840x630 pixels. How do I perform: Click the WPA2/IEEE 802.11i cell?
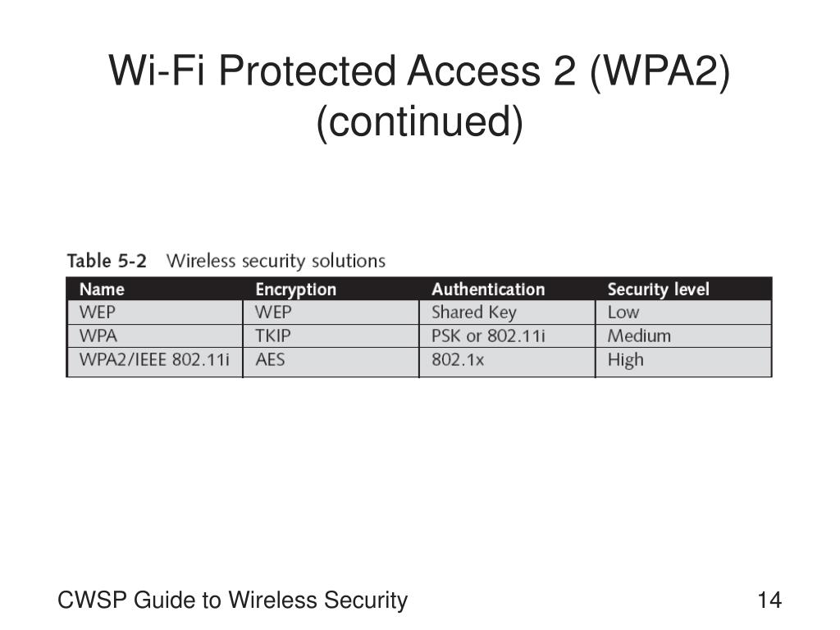click(x=155, y=362)
